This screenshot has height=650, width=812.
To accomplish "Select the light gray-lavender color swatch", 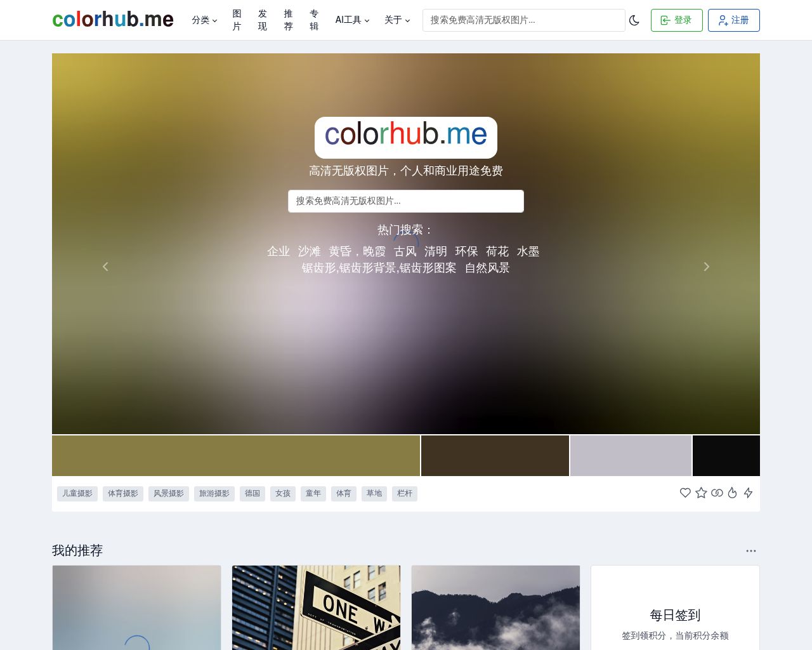I will [x=631, y=456].
